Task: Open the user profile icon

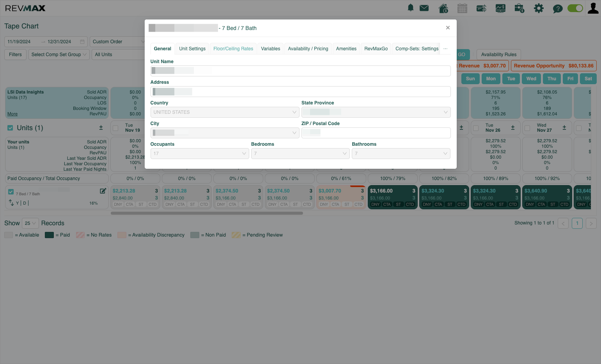Action: (x=593, y=8)
